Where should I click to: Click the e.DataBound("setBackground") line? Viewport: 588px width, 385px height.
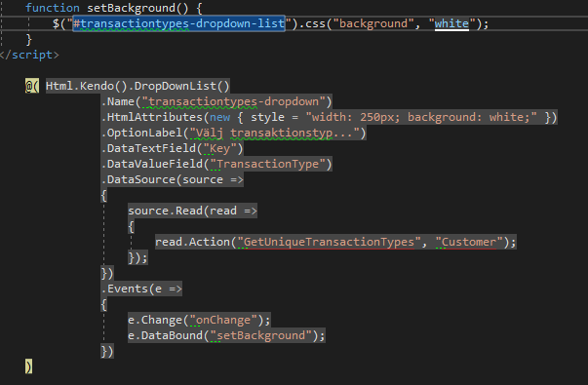tap(226, 335)
